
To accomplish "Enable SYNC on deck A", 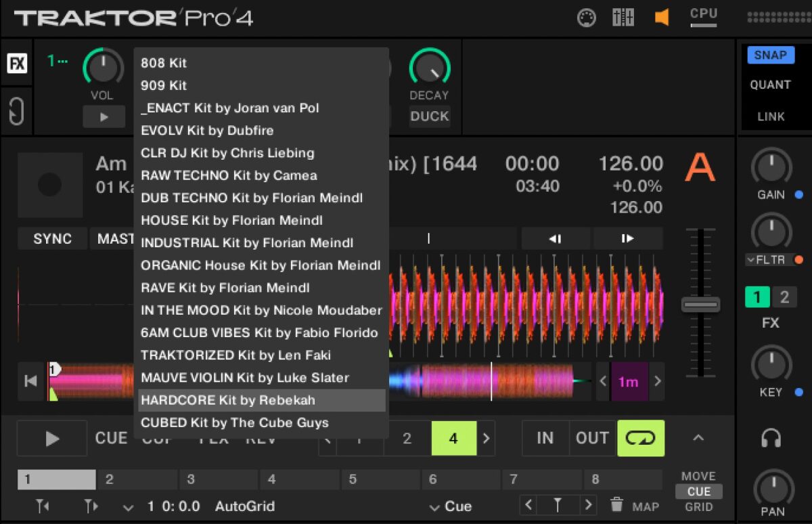I will click(x=52, y=239).
